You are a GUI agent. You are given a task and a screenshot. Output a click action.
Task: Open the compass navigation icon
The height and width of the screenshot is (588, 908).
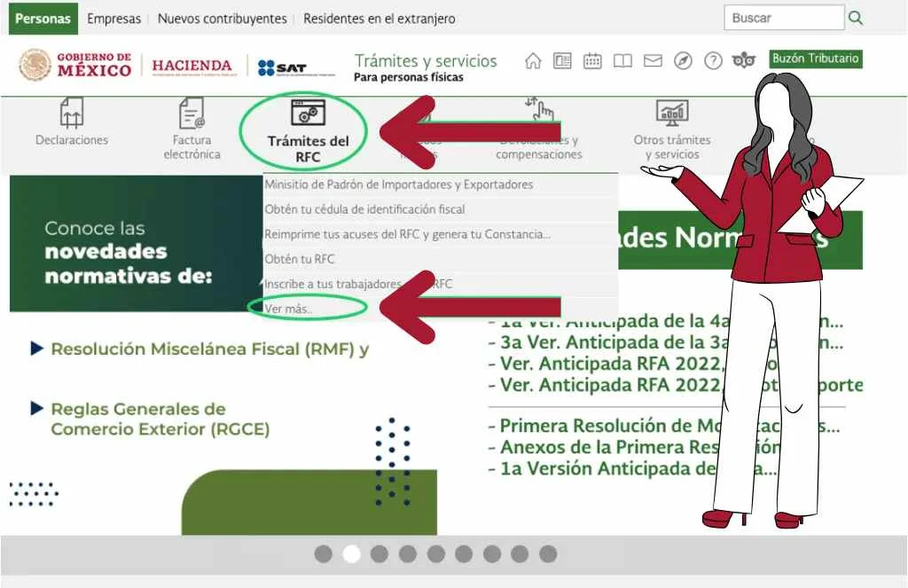(x=683, y=60)
